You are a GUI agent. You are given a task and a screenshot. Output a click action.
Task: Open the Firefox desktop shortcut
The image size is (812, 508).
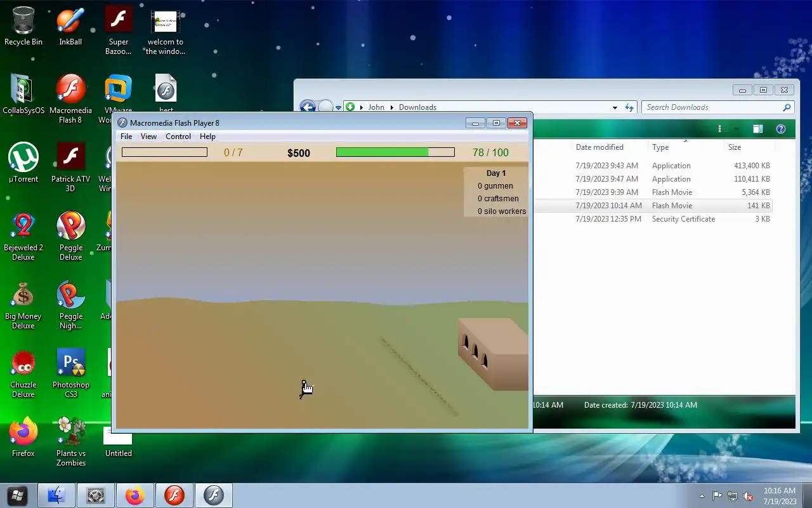tap(23, 438)
